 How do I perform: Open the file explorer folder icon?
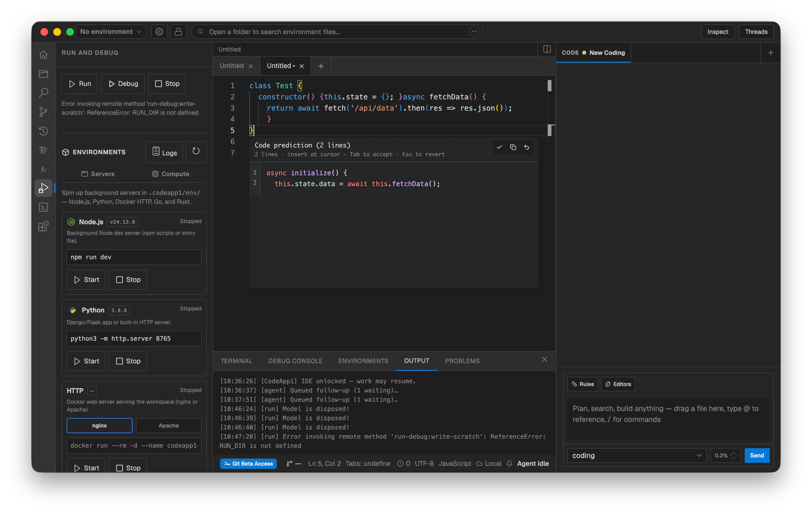(43, 73)
